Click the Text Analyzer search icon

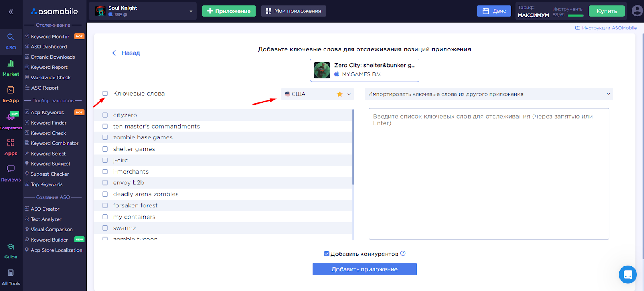[27, 219]
